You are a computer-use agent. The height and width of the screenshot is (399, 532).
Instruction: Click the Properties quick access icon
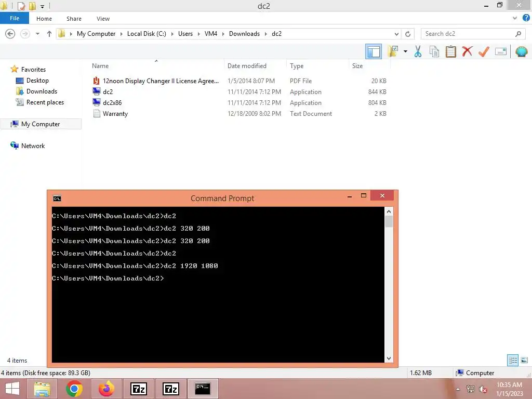pyautogui.click(x=21, y=6)
